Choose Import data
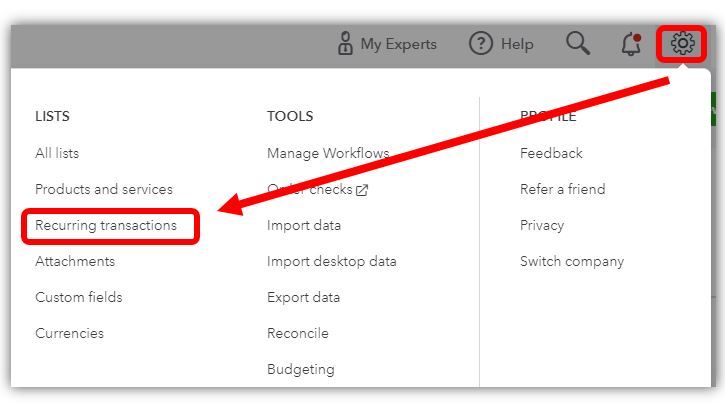The width and height of the screenshot is (725, 403). point(304,225)
